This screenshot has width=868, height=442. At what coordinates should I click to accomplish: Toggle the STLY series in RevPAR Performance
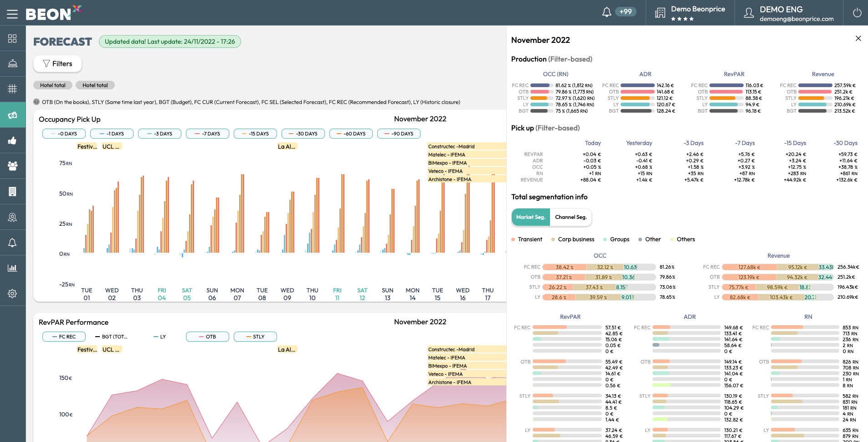pos(255,337)
